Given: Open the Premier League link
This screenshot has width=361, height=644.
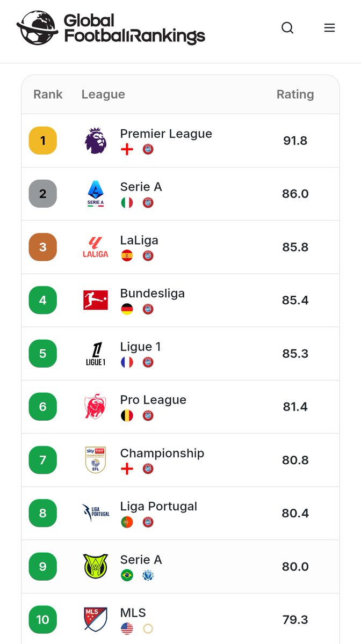Looking at the screenshot, I should (x=166, y=134).
